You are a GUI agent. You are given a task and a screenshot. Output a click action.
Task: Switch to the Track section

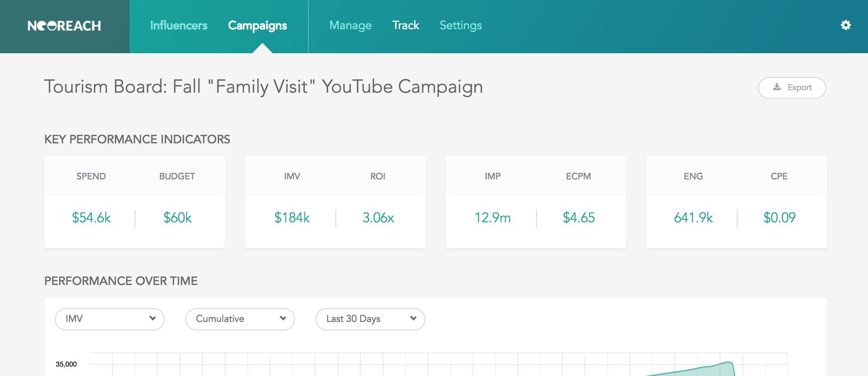coord(406,26)
